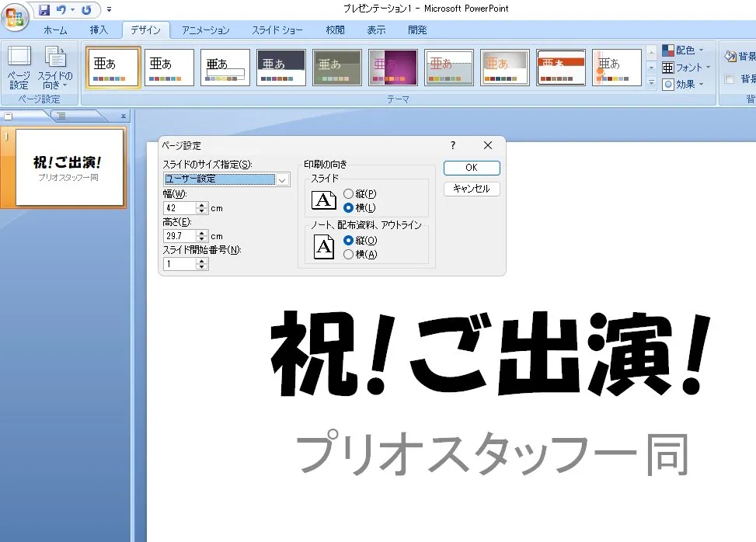Select slide 1 thumbnail in the panel
This screenshot has height=542, width=756.
pos(70,167)
